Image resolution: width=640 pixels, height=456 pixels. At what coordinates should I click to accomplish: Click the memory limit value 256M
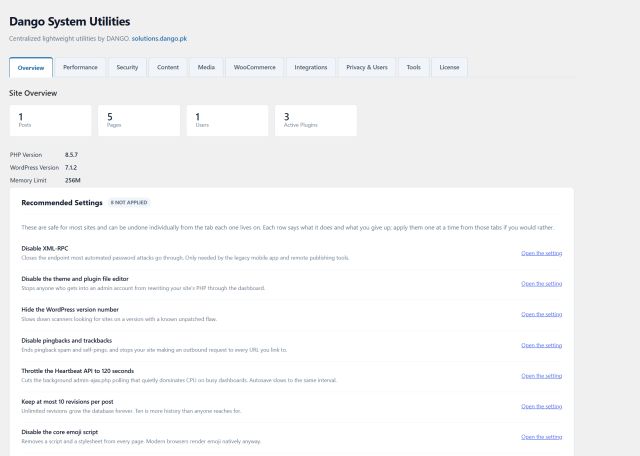click(73, 180)
